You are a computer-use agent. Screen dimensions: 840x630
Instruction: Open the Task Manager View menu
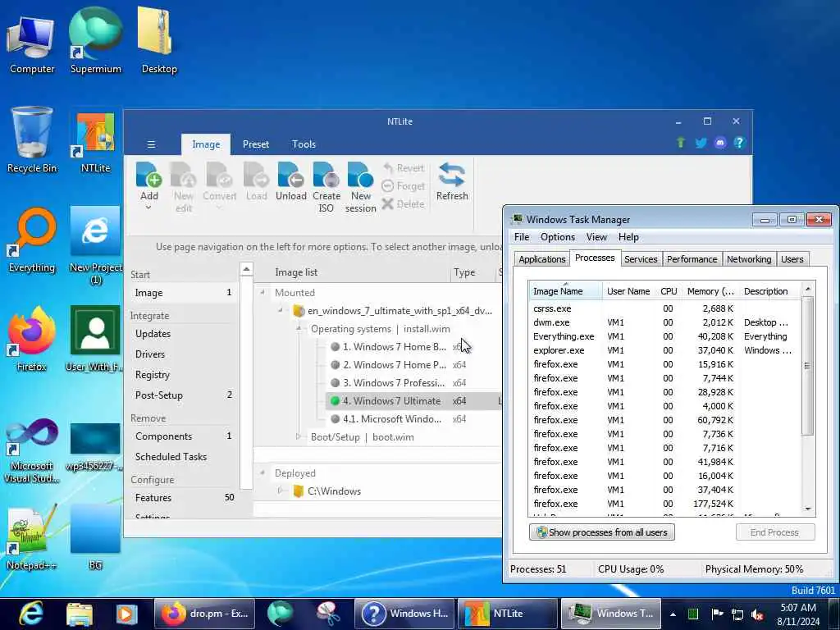[x=596, y=237]
